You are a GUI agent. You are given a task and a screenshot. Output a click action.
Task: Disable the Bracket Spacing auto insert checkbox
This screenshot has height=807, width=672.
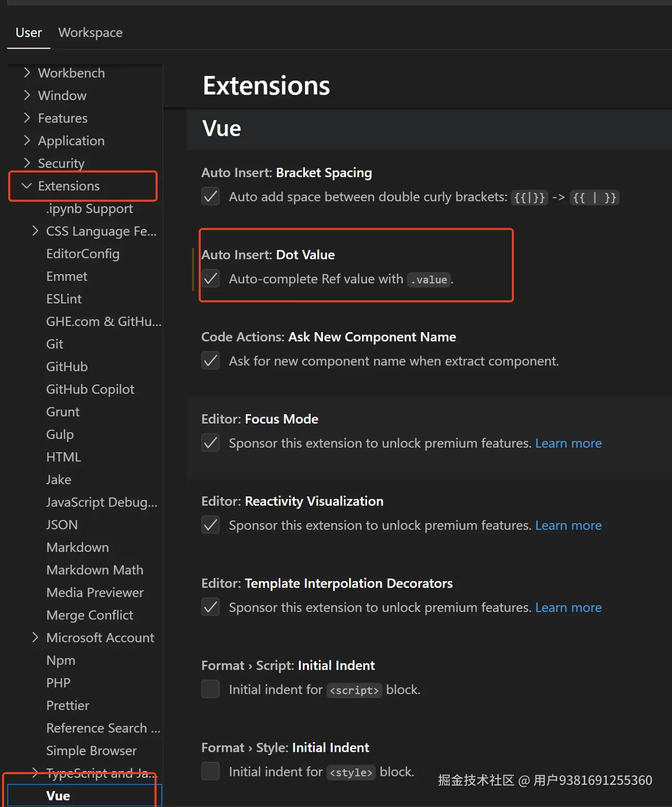[210, 197]
